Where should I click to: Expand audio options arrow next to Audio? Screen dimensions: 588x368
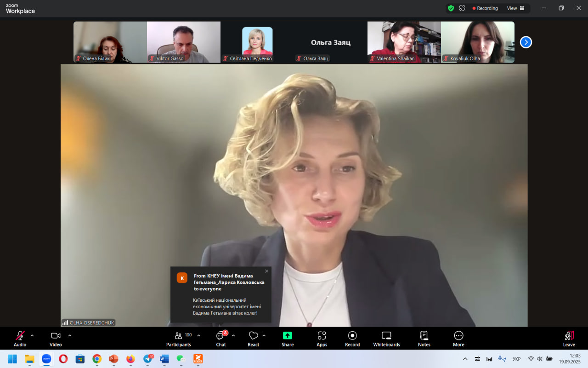click(x=32, y=335)
